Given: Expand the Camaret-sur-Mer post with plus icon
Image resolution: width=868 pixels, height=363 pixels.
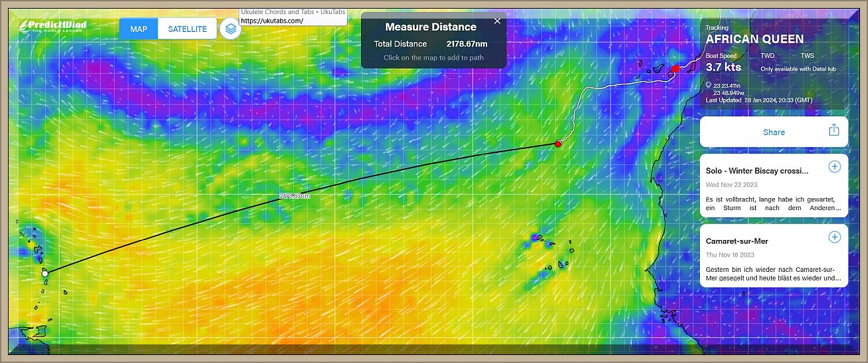Looking at the screenshot, I should [x=834, y=237].
